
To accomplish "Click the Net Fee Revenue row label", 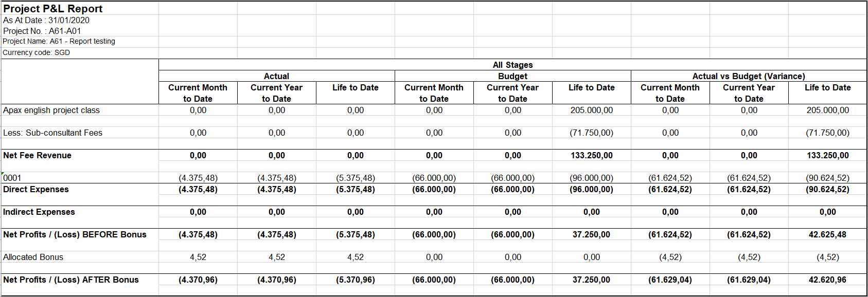I will point(38,155).
